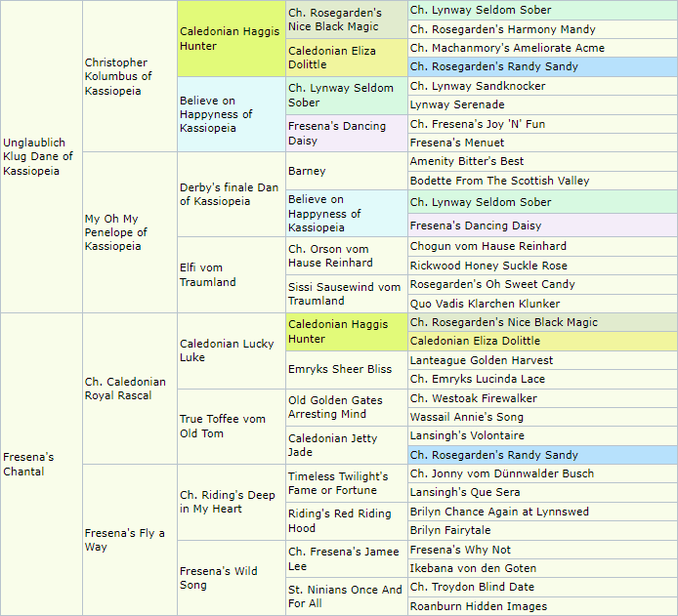Open Sissi Sausewind vom Traumland
The image size is (678, 616).
coord(344,294)
